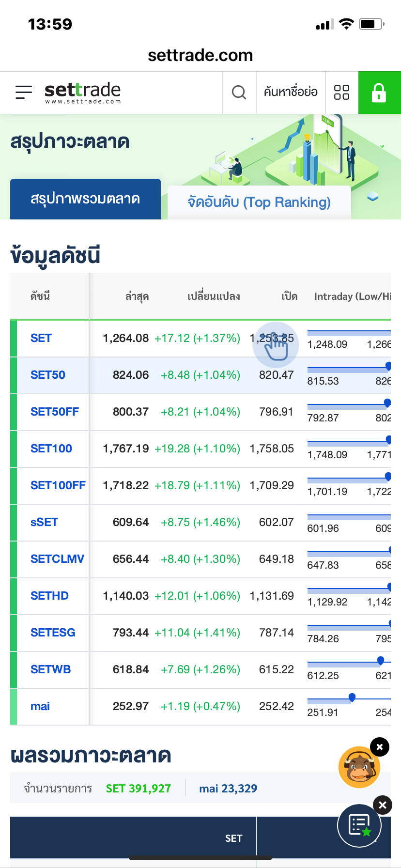
Task: Close the bull mascot chat bubble
Action: (380, 747)
